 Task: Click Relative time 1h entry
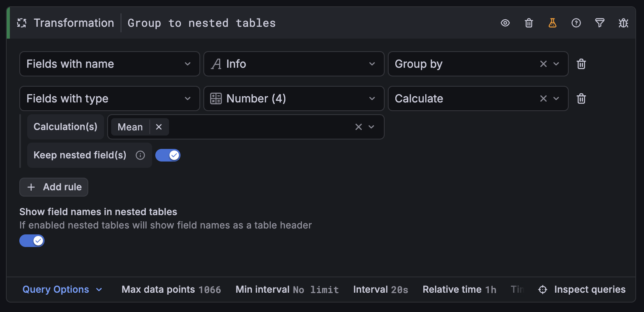click(x=460, y=290)
